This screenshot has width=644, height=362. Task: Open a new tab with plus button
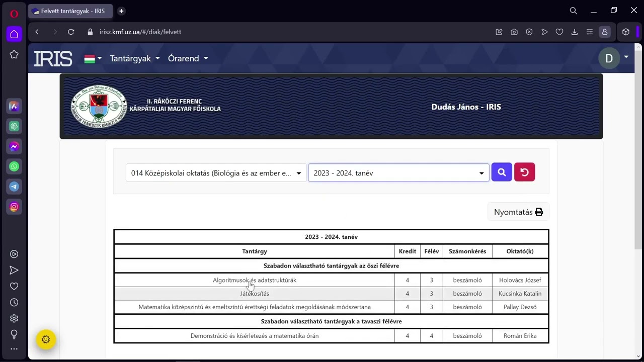click(121, 11)
